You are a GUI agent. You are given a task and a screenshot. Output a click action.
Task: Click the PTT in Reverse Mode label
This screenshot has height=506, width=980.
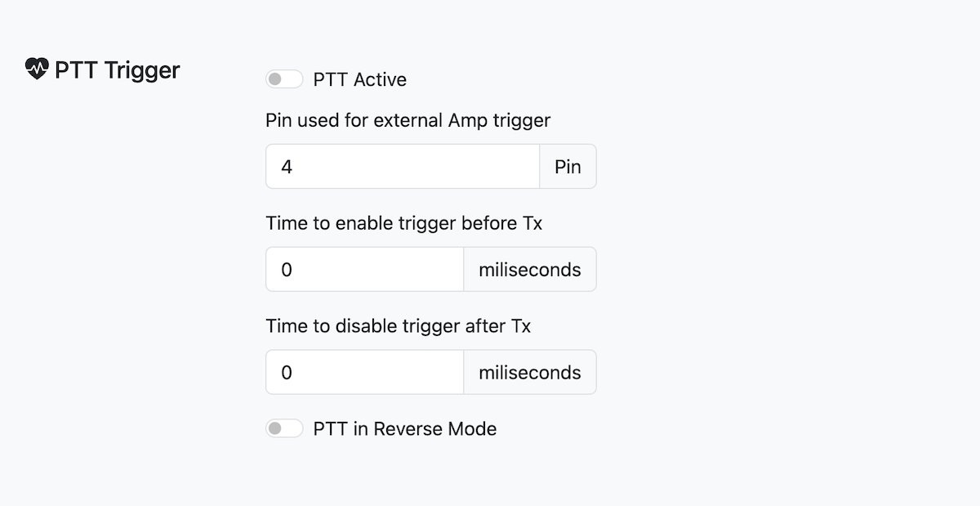[x=404, y=428]
